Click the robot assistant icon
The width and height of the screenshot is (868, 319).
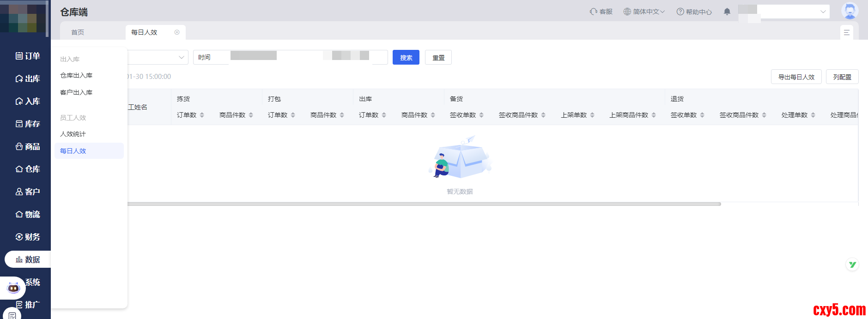pos(13,288)
